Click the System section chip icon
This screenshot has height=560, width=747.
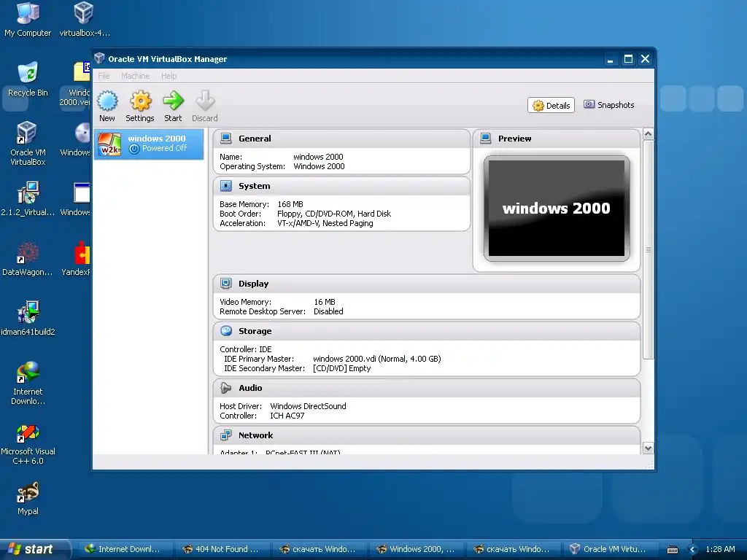click(x=226, y=186)
